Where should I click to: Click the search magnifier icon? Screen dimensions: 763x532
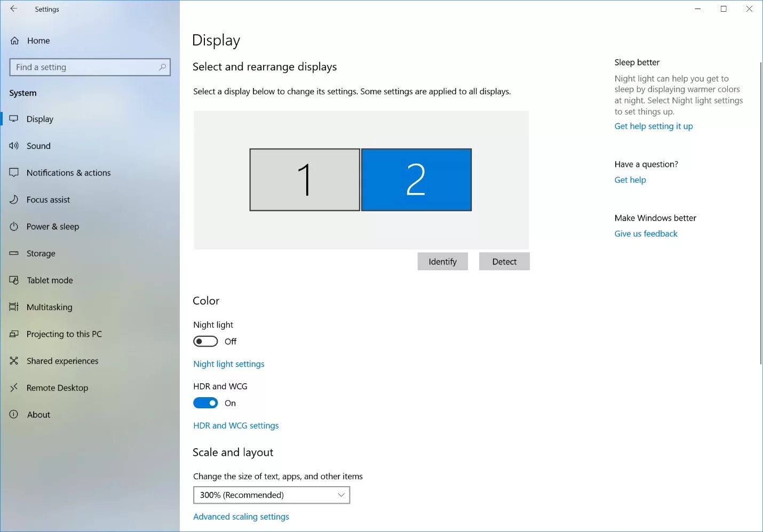pyautogui.click(x=162, y=67)
